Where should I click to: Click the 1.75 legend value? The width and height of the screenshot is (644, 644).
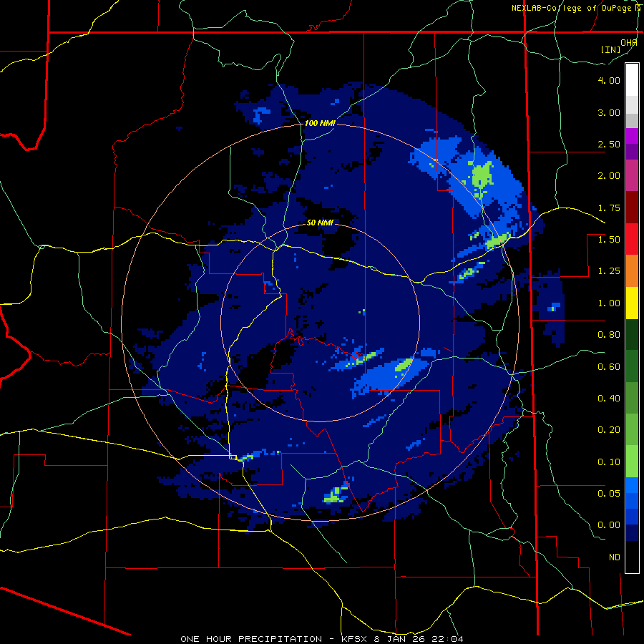(x=609, y=208)
